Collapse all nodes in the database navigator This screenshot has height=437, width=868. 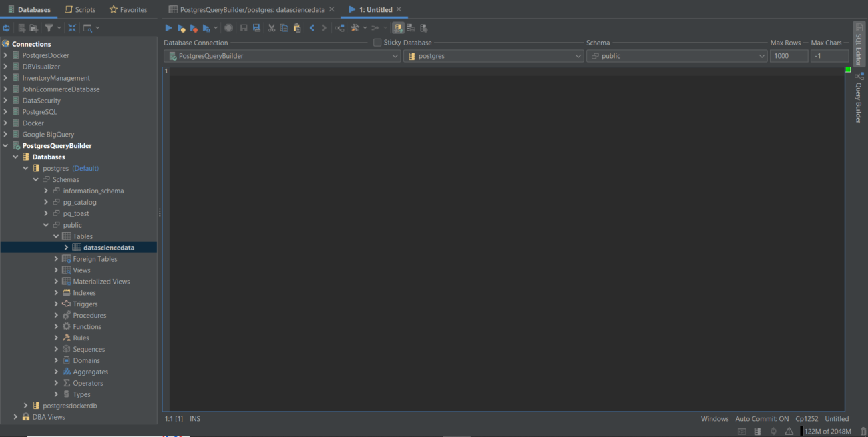tap(72, 27)
